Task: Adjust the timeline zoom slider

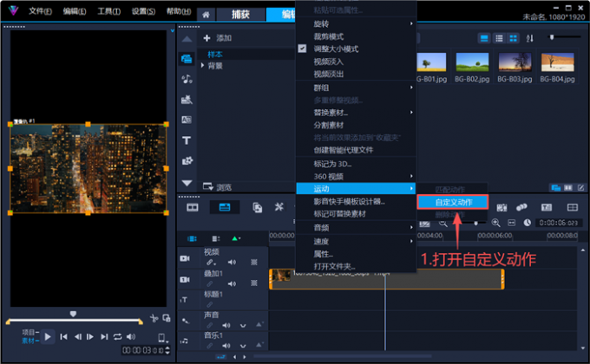Action: (x=476, y=224)
